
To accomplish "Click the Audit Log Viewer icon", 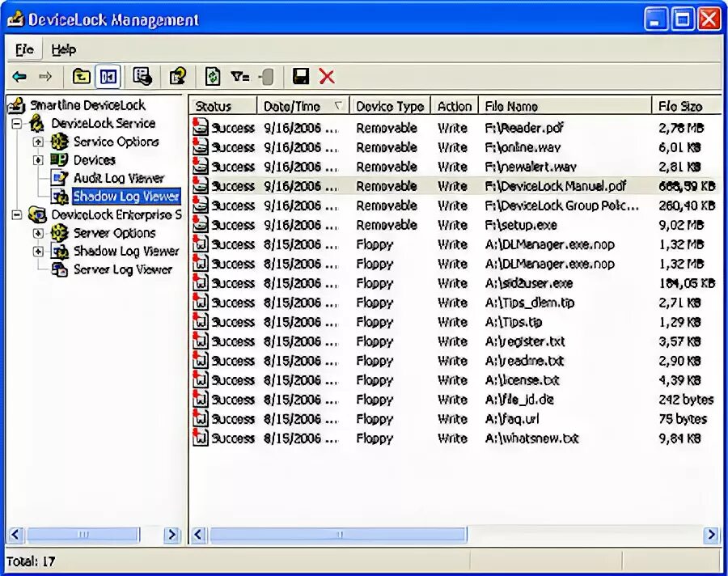I will click(59, 178).
